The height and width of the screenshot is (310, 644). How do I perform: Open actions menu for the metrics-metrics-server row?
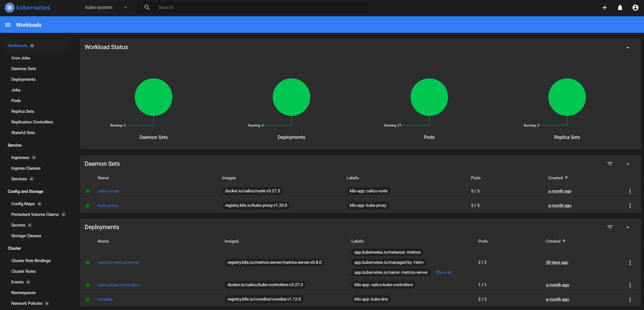coord(630,262)
